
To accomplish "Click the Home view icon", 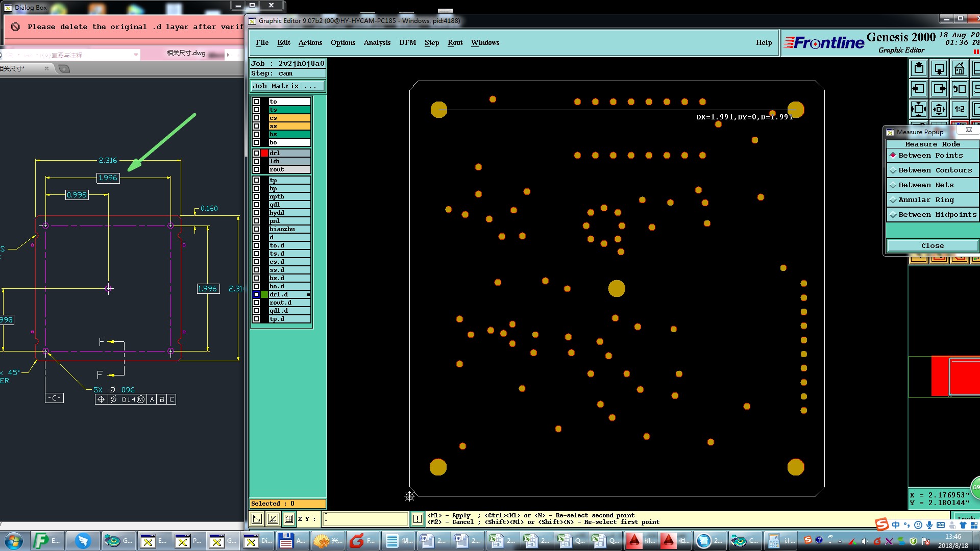I will [x=959, y=68].
